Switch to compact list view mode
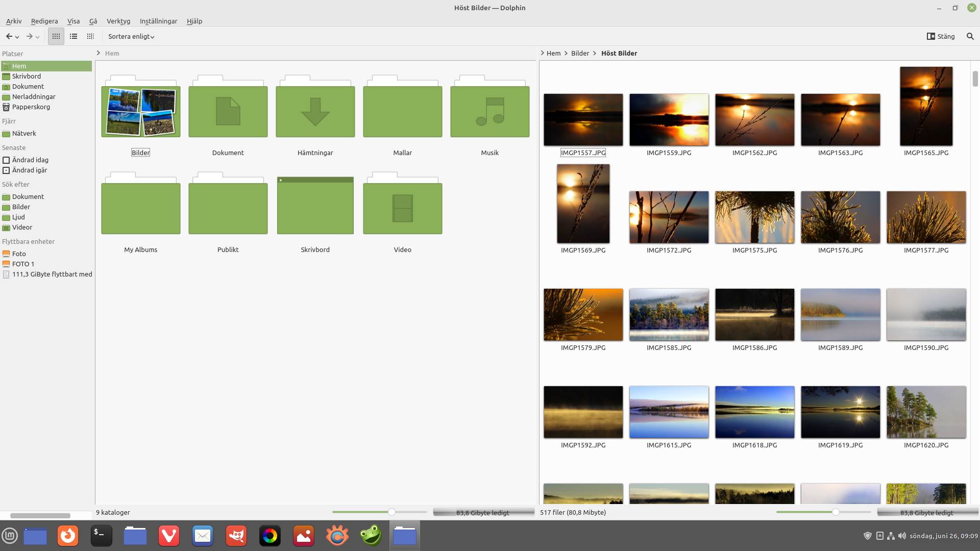 point(73,36)
